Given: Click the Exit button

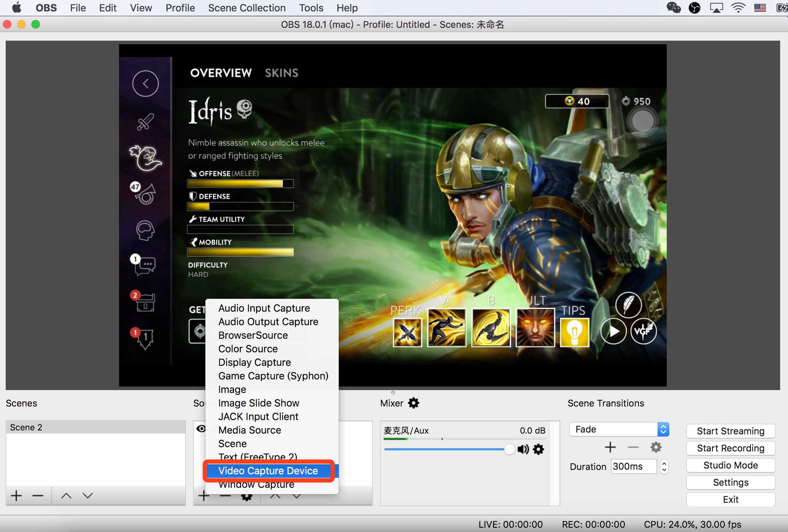Looking at the screenshot, I should click(x=730, y=499).
